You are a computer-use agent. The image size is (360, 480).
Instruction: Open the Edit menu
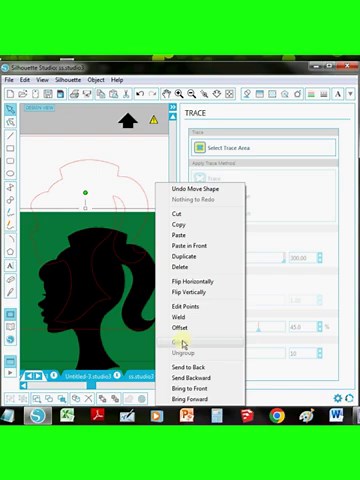click(25, 80)
